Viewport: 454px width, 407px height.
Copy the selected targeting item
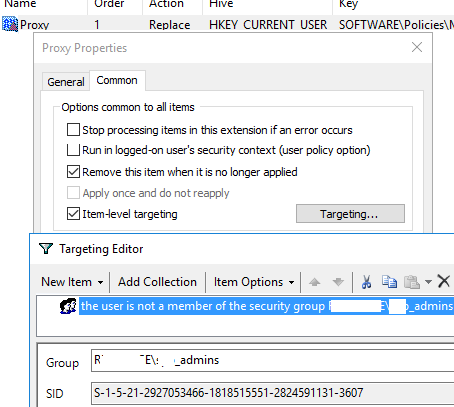click(389, 282)
